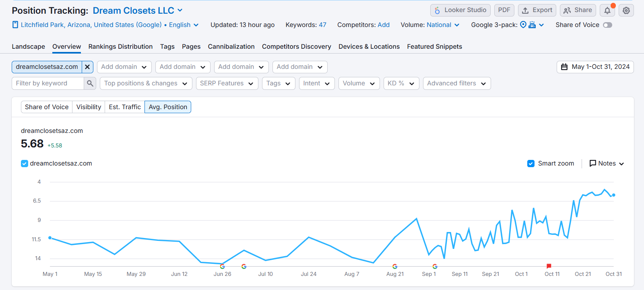Open the Advanced filters dropdown

click(x=457, y=83)
